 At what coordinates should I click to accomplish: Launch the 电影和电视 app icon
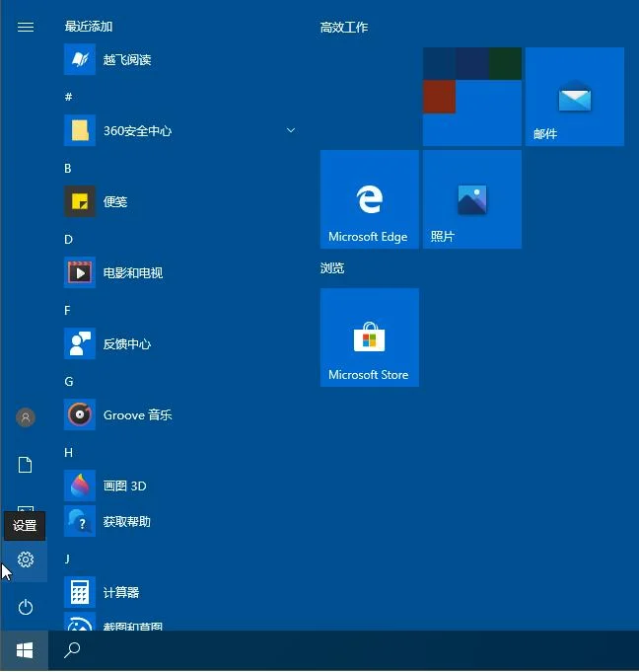[x=80, y=272]
